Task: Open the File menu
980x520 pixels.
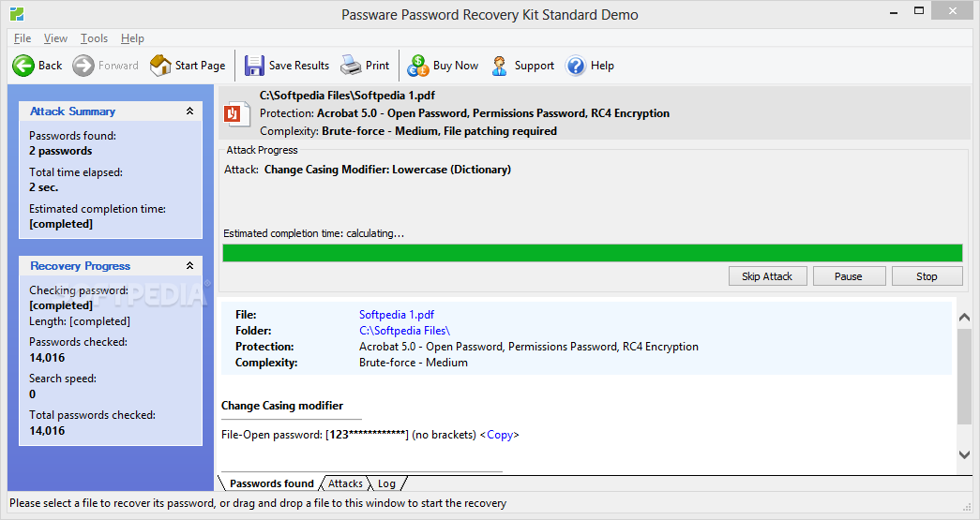Action: point(23,38)
